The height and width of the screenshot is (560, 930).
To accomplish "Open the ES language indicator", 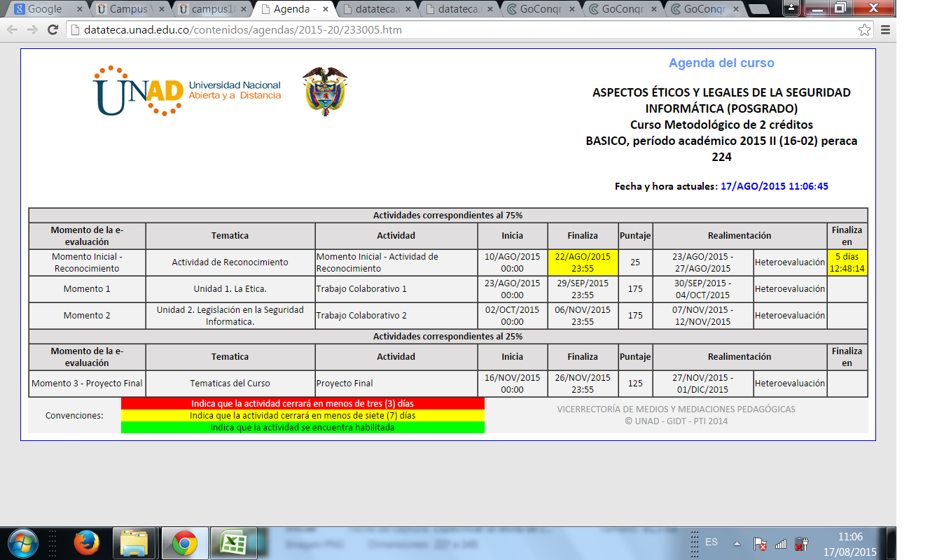I will pyautogui.click(x=712, y=542).
